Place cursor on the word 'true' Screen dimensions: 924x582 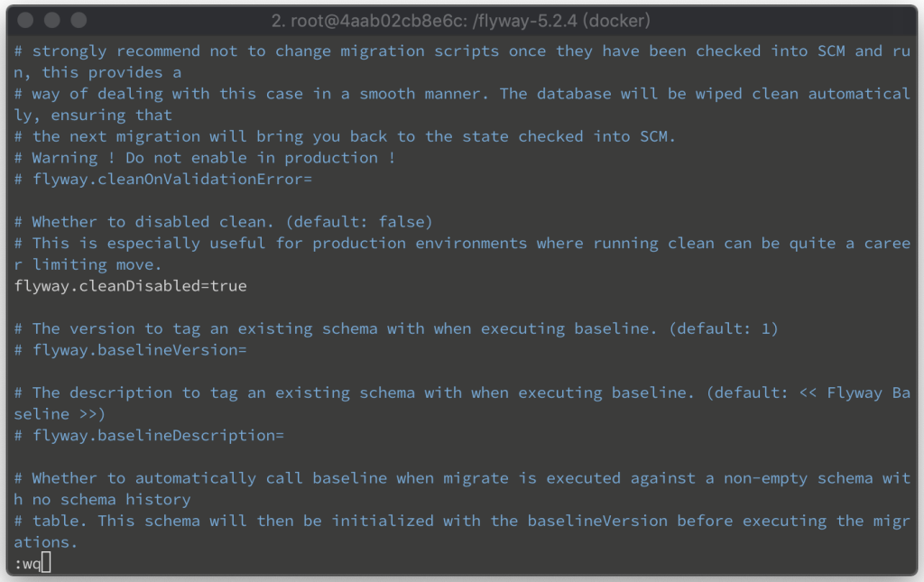tap(228, 286)
